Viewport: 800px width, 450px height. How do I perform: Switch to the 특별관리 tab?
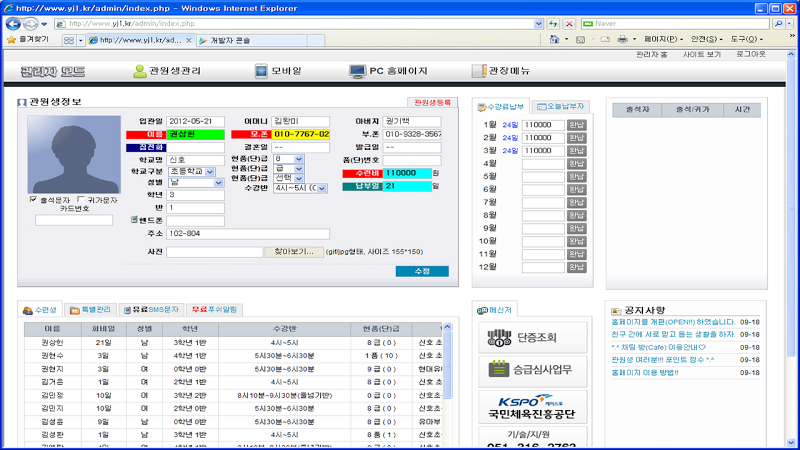92,310
